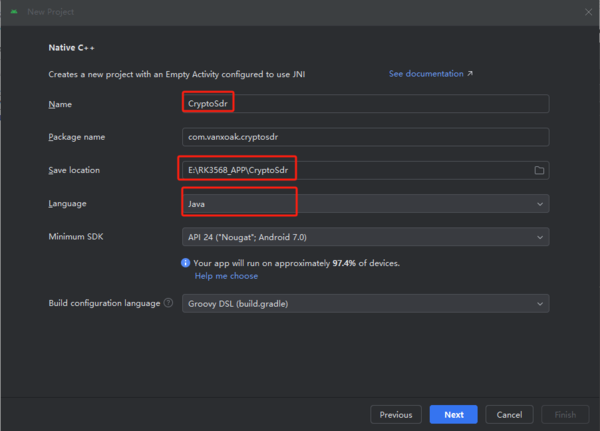Cancel the new project wizard
Image resolution: width=600 pixels, height=431 pixels.
tap(509, 414)
